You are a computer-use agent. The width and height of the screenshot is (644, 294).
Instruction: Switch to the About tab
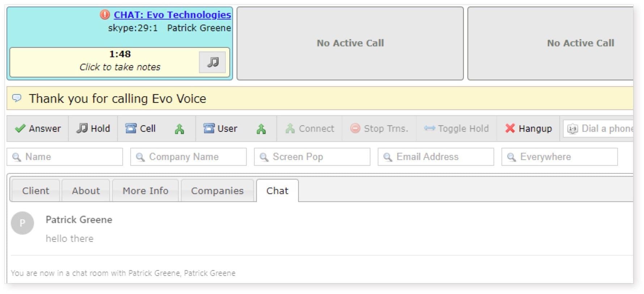tap(86, 190)
